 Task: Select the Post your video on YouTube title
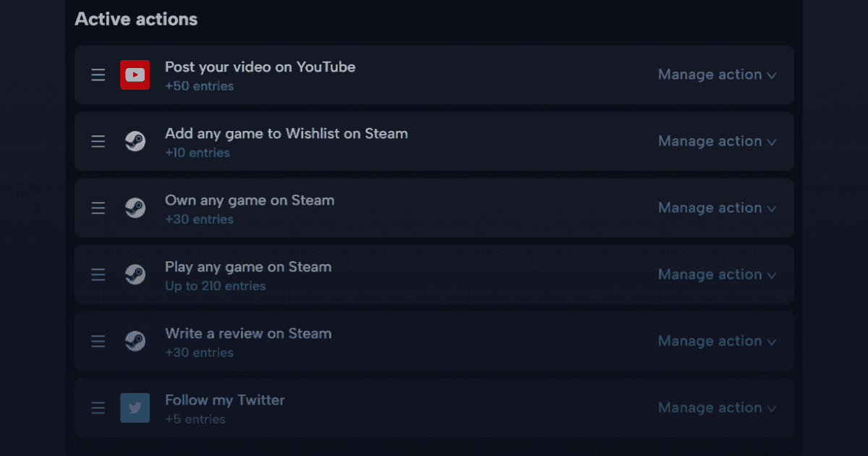point(260,67)
